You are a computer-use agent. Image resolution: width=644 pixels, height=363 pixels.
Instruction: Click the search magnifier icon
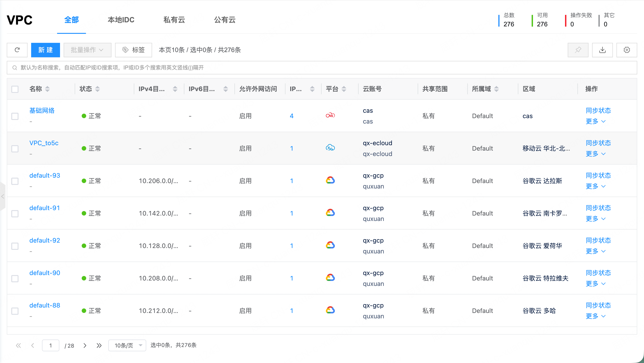tap(14, 68)
